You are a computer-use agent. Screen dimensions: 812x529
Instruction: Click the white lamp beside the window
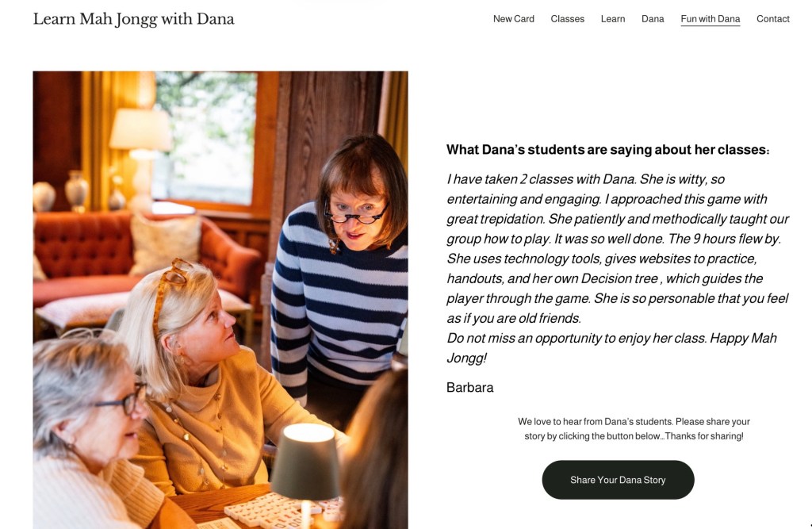pos(141,155)
